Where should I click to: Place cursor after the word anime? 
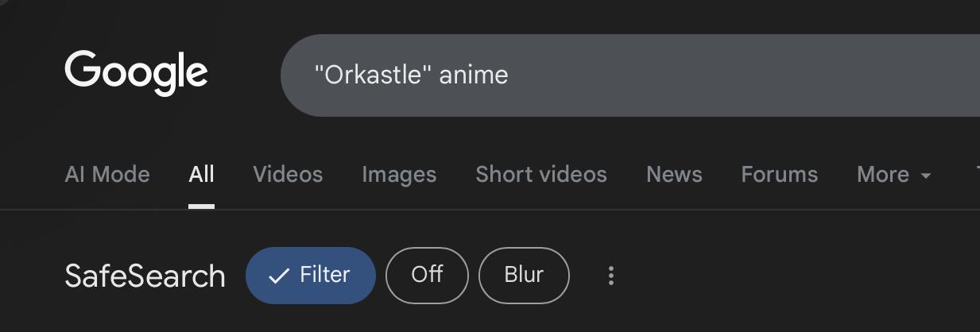click(x=509, y=75)
